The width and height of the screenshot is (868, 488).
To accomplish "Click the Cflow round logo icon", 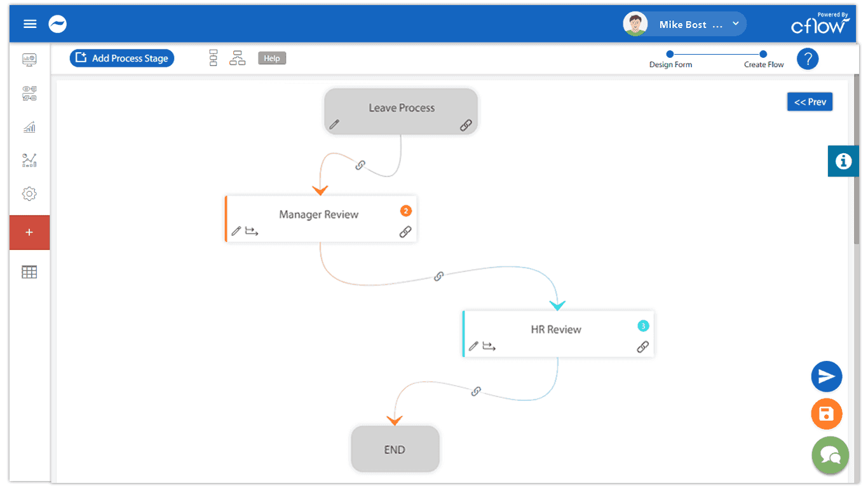I will pyautogui.click(x=58, y=24).
